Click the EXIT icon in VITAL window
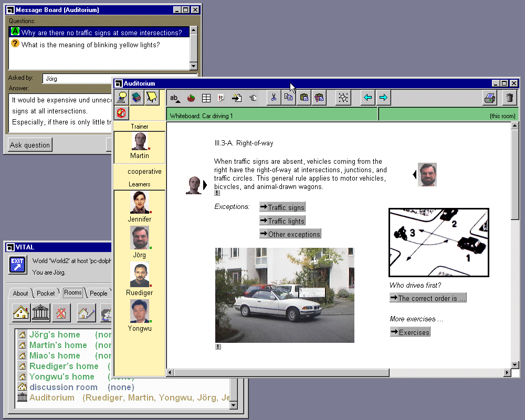 17,265
